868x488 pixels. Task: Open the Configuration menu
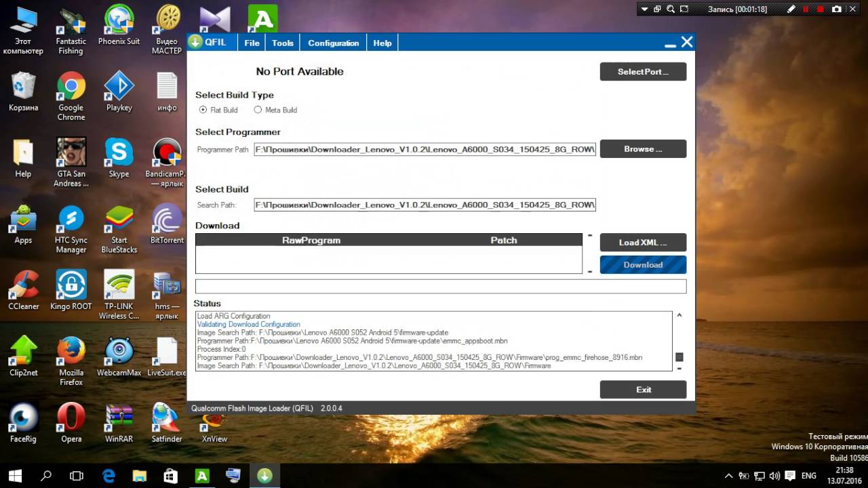point(334,43)
